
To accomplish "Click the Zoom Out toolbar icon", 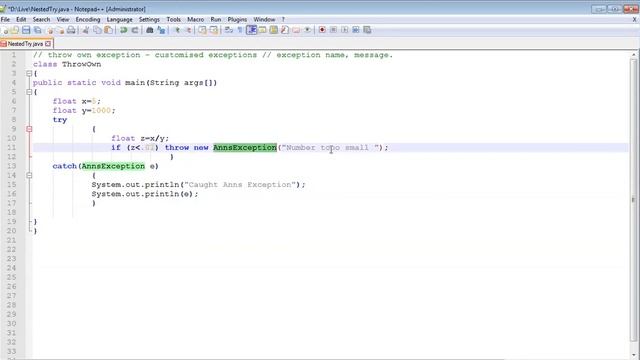I will click(189, 30).
